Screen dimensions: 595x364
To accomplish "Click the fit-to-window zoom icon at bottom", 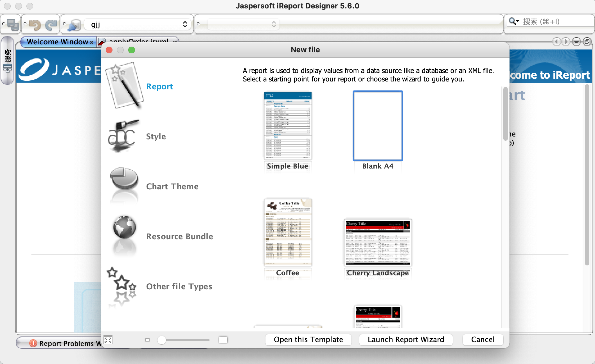I will [x=108, y=340].
